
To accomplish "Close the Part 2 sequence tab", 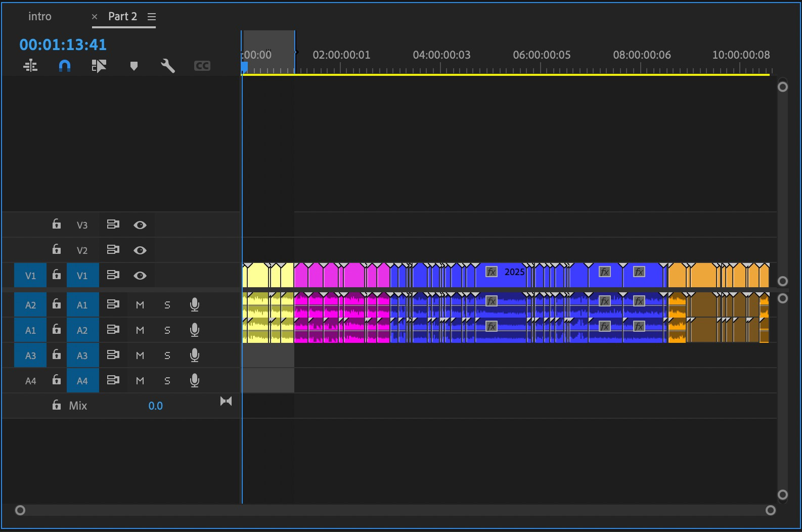I will (95, 17).
